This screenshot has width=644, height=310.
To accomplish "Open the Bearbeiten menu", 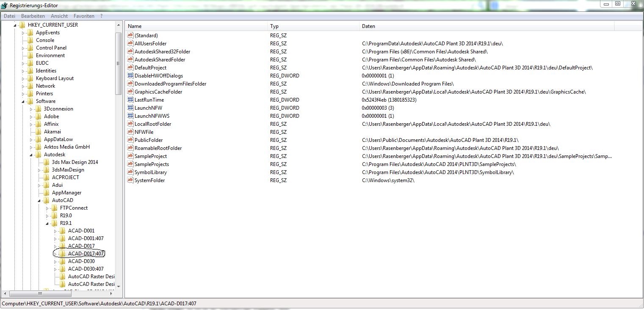I will (x=33, y=16).
